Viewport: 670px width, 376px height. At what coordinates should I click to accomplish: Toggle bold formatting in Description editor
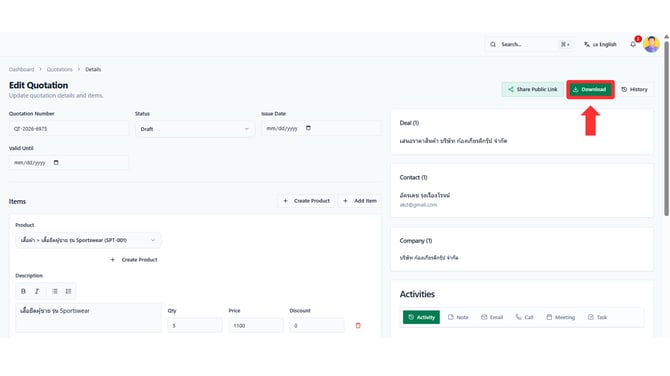pyautogui.click(x=24, y=291)
